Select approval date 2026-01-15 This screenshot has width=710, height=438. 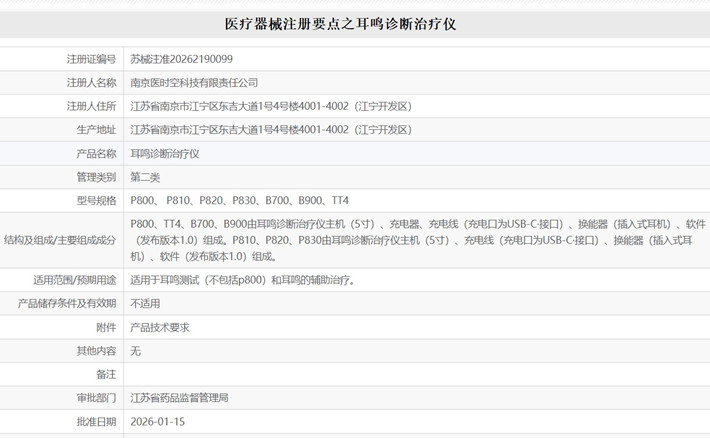pyautogui.click(x=158, y=422)
